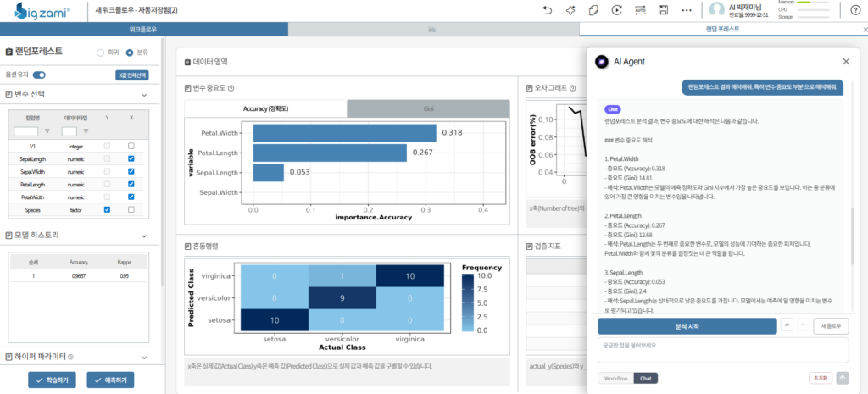Open the three-dots more options menu
Screen dimensions: 868x394
(x=687, y=10)
